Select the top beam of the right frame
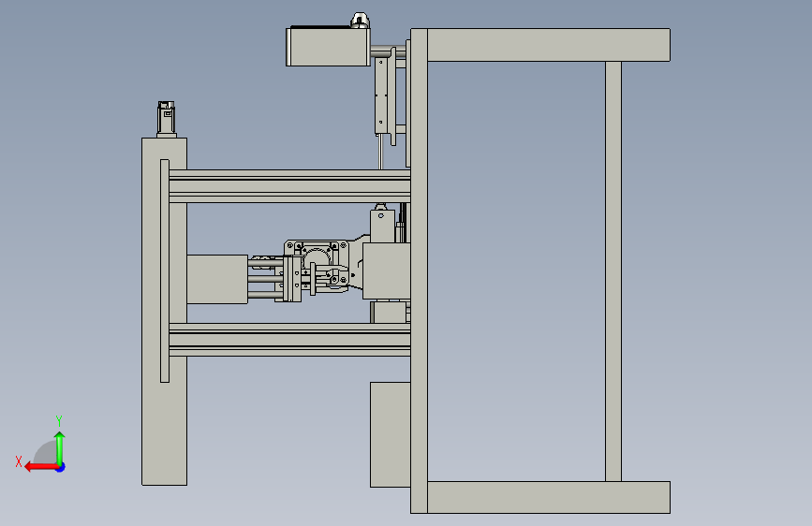Image resolution: width=812 pixels, height=526 pixels. tap(549, 45)
